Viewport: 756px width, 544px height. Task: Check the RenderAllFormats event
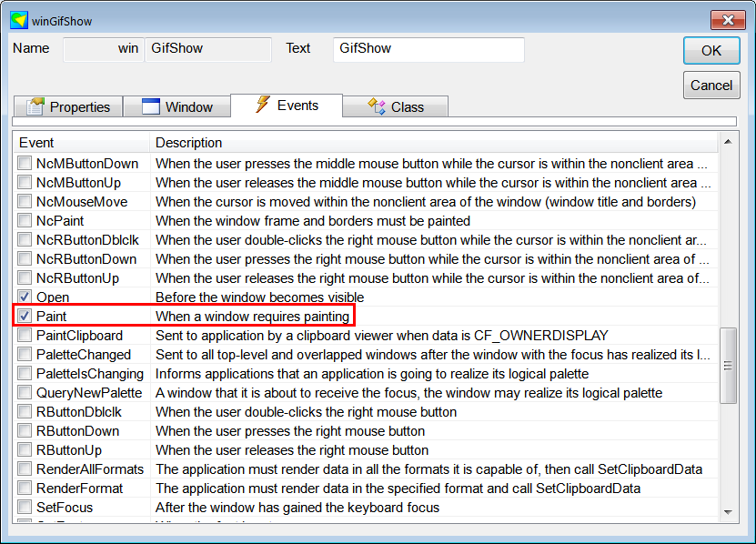[25, 468]
